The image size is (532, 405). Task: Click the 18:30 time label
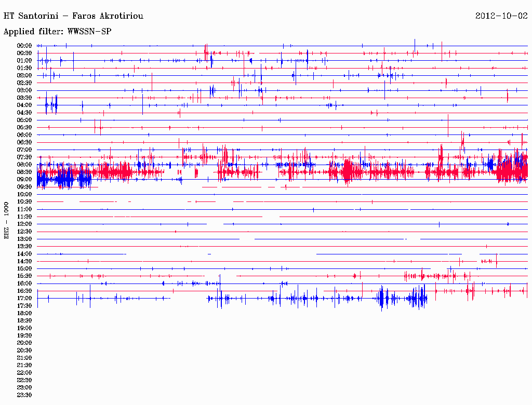click(24, 321)
